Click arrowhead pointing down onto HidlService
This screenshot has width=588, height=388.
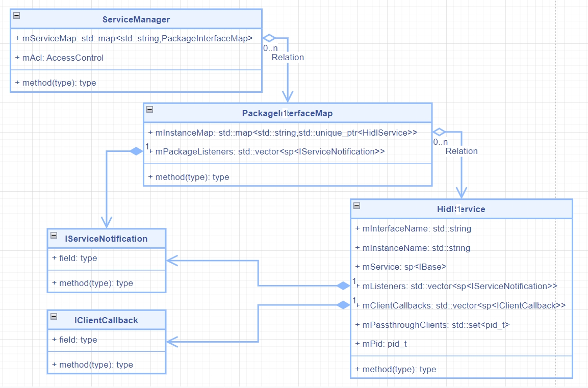click(461, 193)
